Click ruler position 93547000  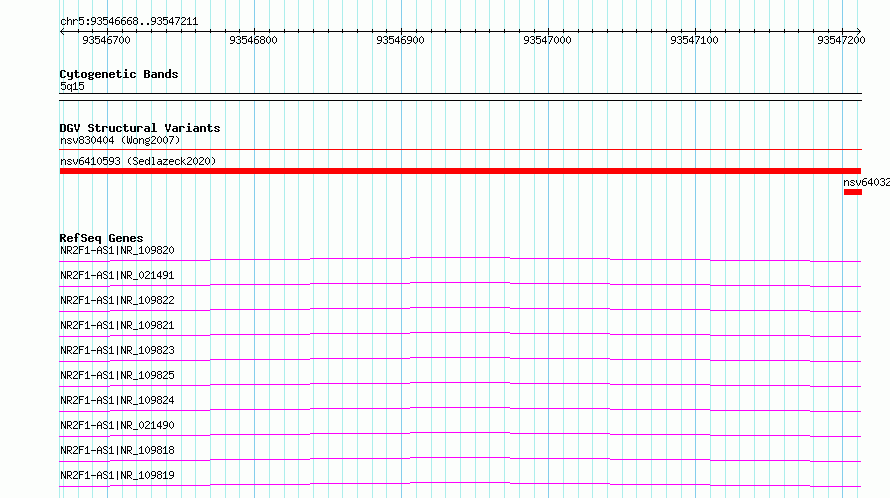click(x=547, y=40)
